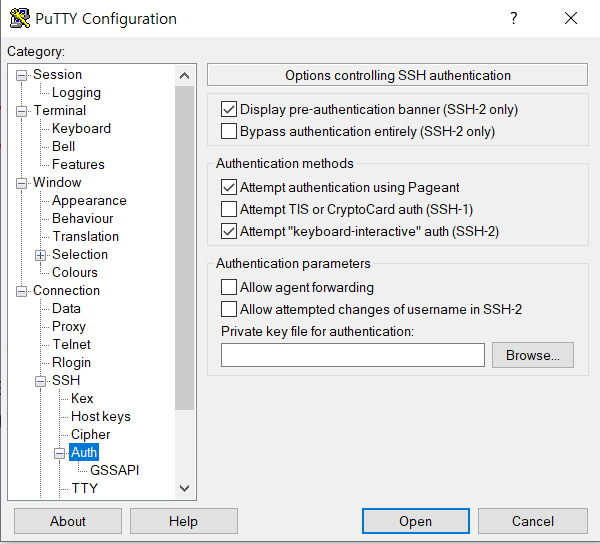Click the question mark help button

pos(514,18)
